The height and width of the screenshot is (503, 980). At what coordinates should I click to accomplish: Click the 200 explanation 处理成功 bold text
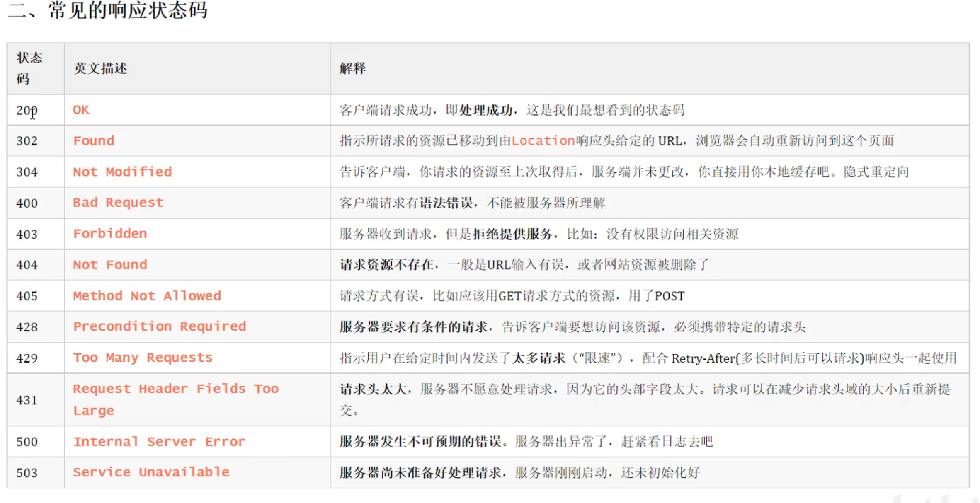[x=486, y=110]
